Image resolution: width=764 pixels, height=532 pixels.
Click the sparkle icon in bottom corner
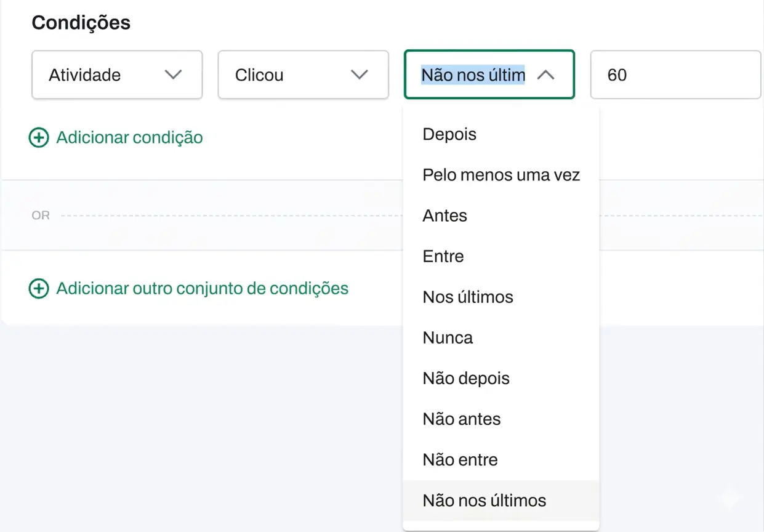(x=730, y=498)
